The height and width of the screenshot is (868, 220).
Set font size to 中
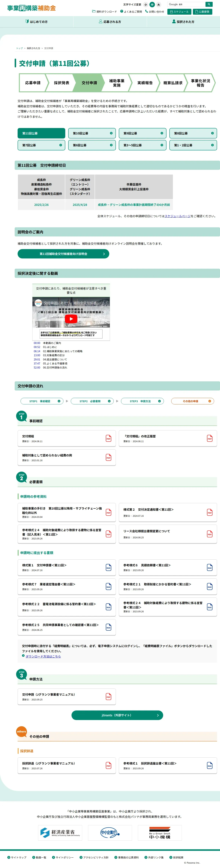click(x=152, y=5)
